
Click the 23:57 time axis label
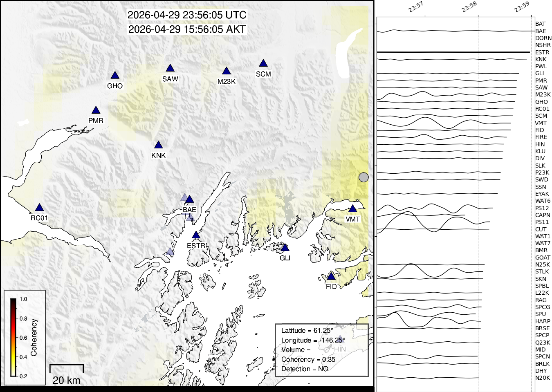tap(416, 7)
